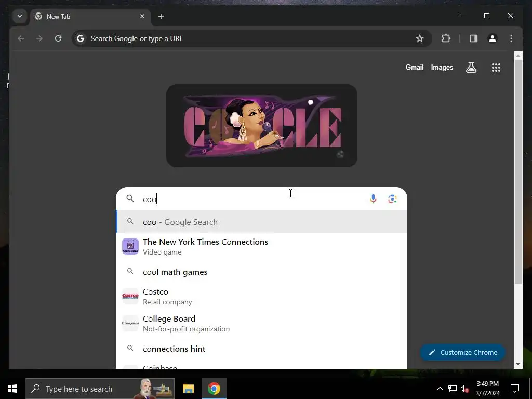Image resolution: width=532 pixels, height=399 pixels.
Task: Select the New Tab tab
Action: click(x=90, y=16)
